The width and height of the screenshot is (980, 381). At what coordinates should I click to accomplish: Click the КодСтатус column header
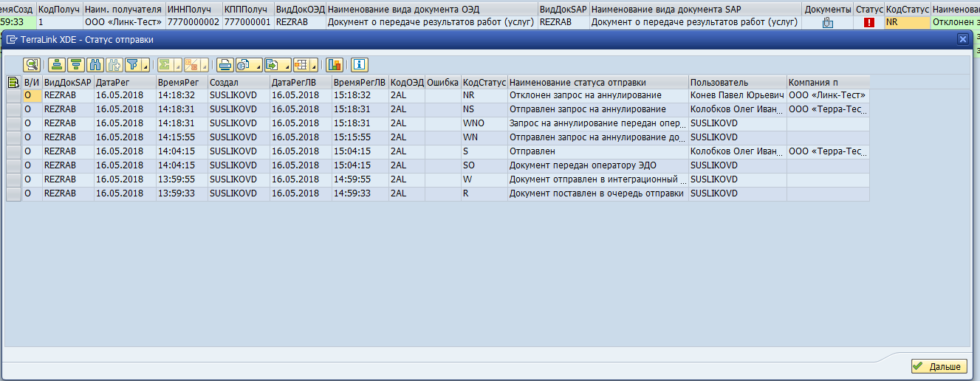[484, 82]
